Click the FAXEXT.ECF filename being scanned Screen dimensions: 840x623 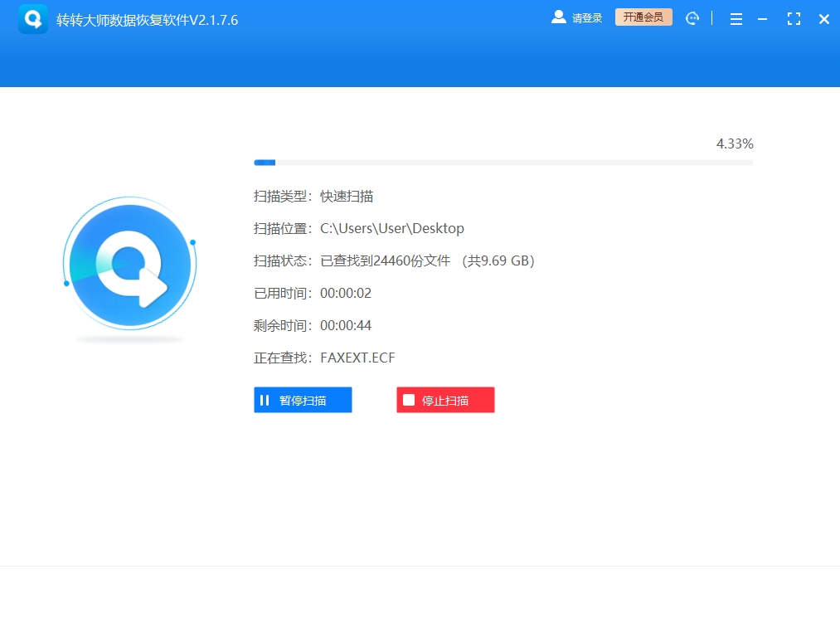[357, 358]
